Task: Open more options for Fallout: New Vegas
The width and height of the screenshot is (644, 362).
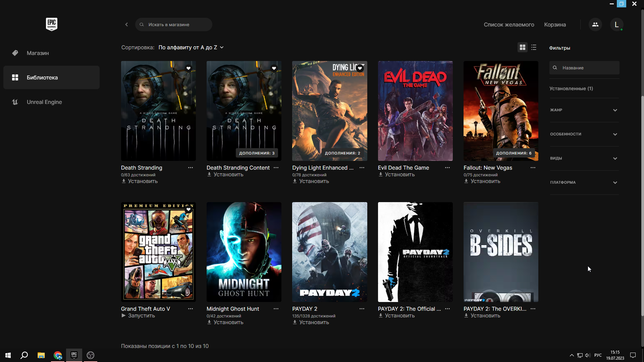Action: point(533,168)
